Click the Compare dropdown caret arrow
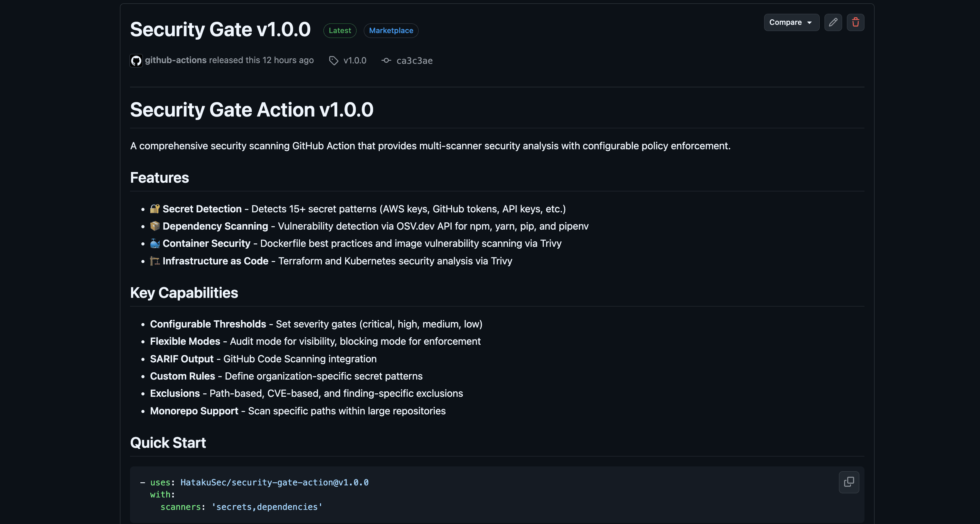980x524 pixels. [810, 23]
